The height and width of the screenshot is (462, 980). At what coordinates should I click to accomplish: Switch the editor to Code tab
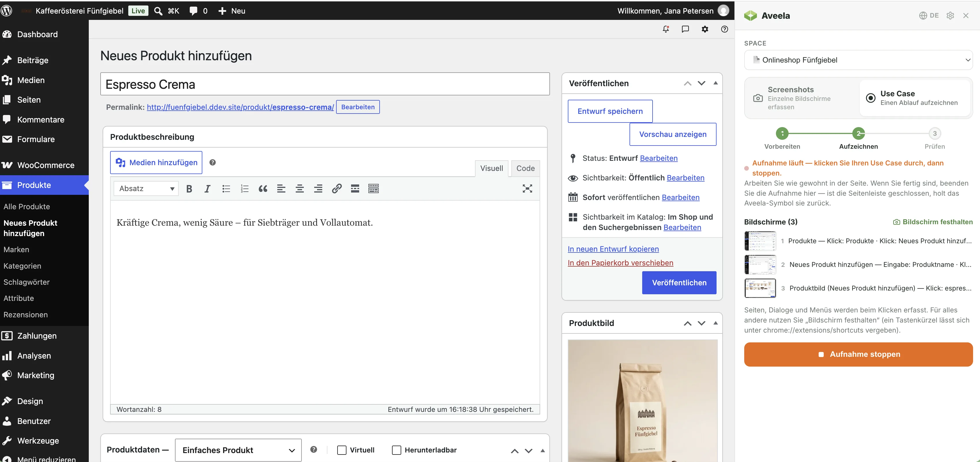pyautogui.click(x=525, y=168)
